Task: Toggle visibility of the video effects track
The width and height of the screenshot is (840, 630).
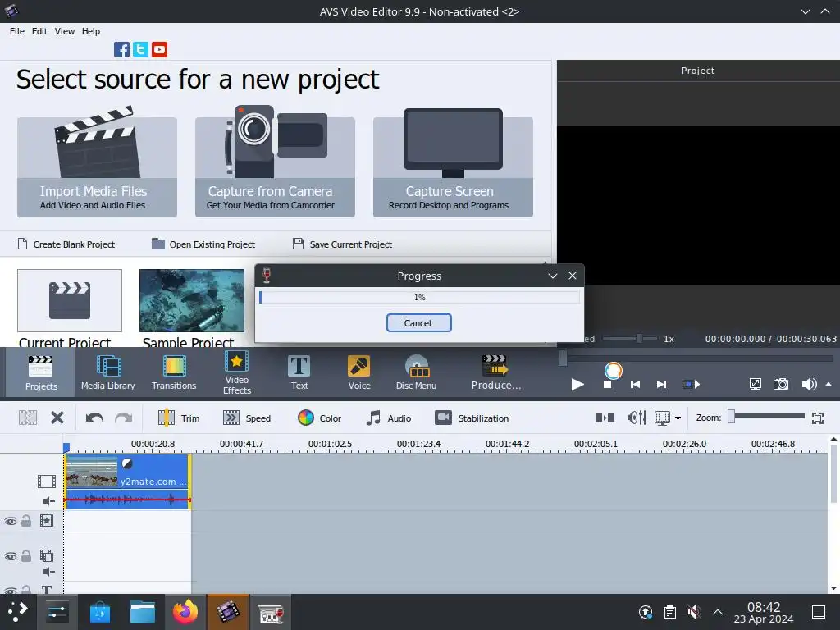Action: (11, 521)
